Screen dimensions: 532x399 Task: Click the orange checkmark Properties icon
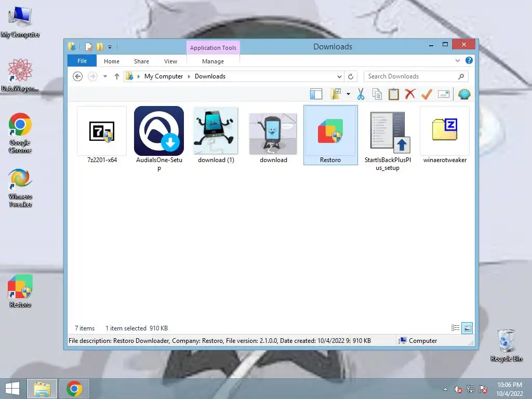tap(427, 94)
